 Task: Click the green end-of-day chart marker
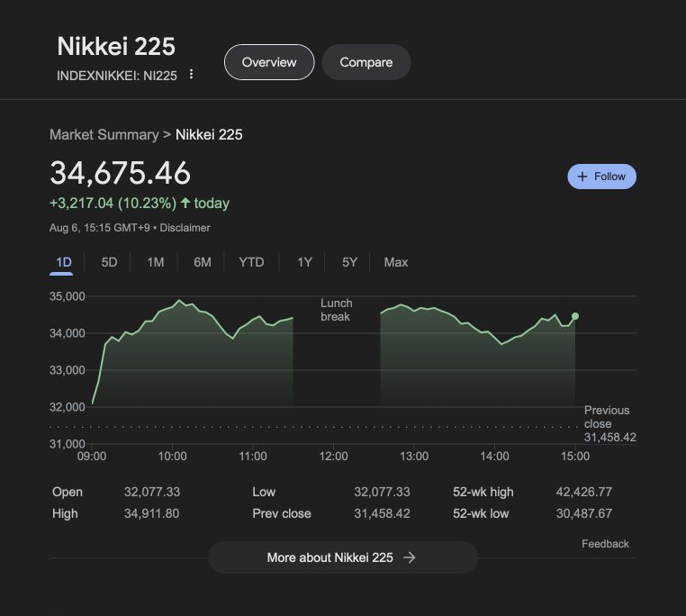click(x=575, y=316)
